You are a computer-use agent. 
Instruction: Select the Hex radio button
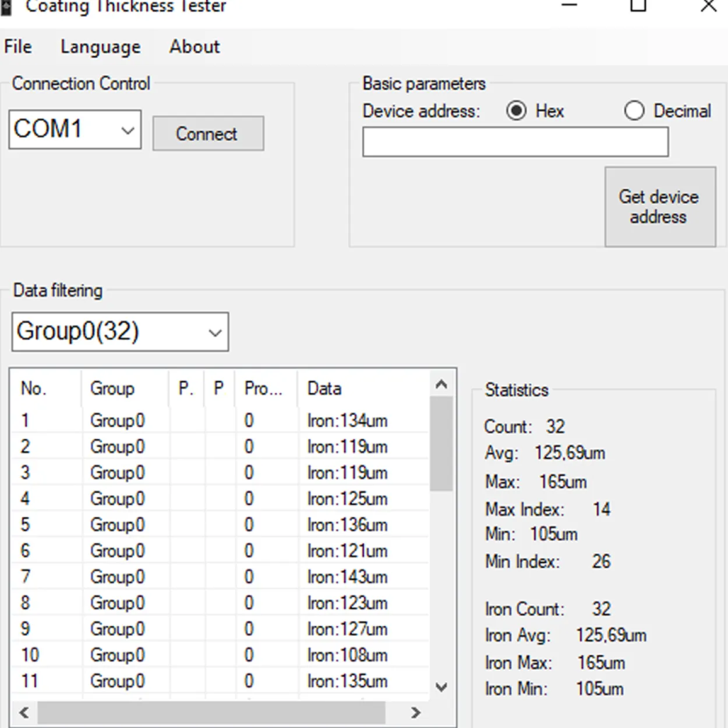pyautogui.click(x=517, y=111)
